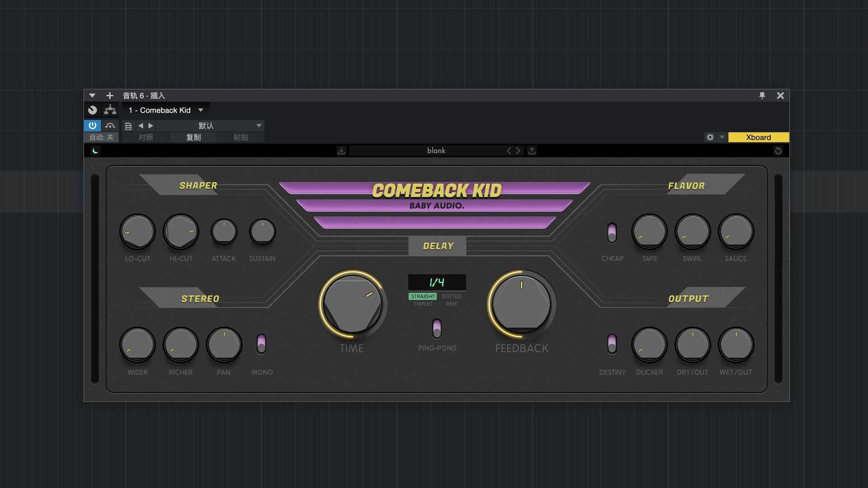Viewport: 868px width, 488px height.
Task: Select DOTTED delay mode
Action: coord(451,296)
